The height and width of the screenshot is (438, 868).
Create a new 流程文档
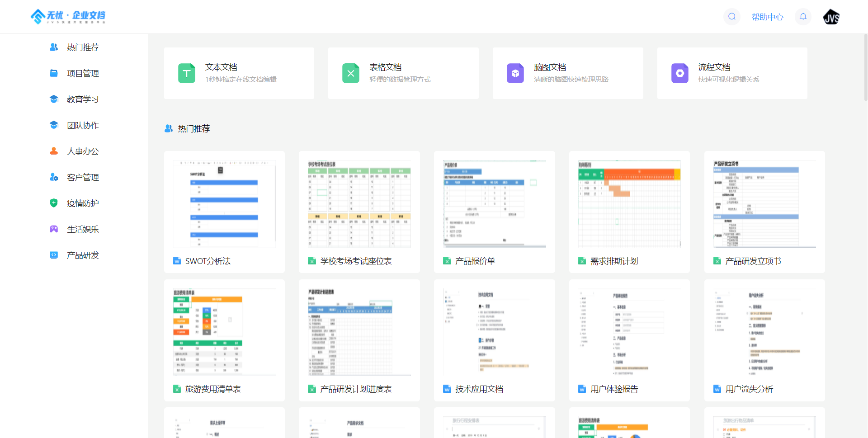click(x=732, y=73)
